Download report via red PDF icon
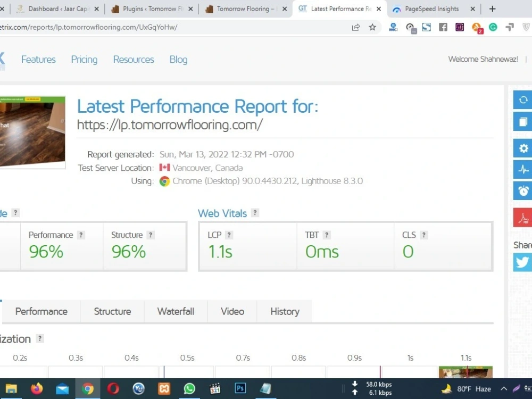Screen dimensions: 532x399 523,218
